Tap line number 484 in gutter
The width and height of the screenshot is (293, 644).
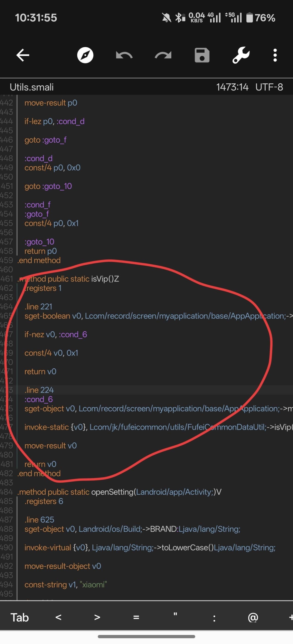[x=6, y=492]
